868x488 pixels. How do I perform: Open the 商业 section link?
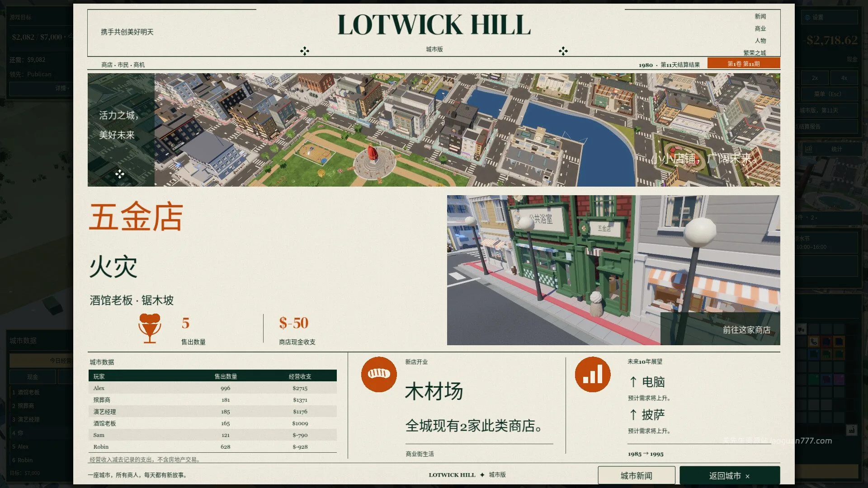point(760,28)
